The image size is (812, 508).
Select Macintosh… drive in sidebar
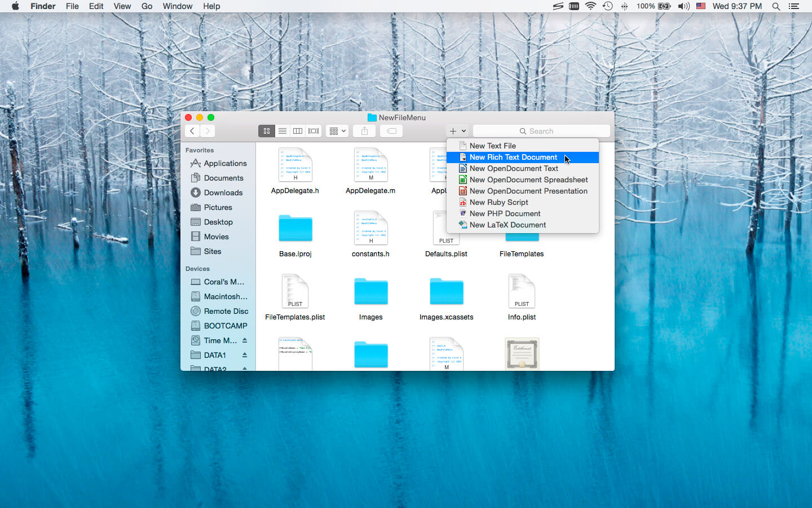point(218,296)
